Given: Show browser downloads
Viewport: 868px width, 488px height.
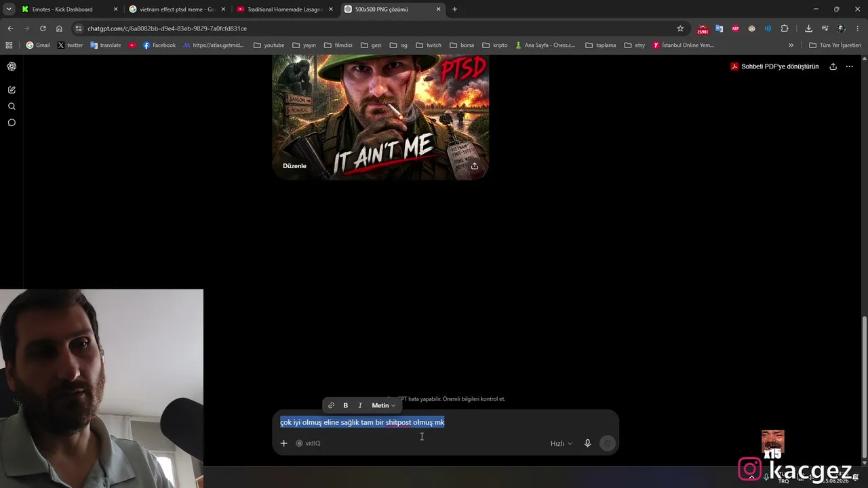Looking at the screenshot, I should [x=808, y=28].
